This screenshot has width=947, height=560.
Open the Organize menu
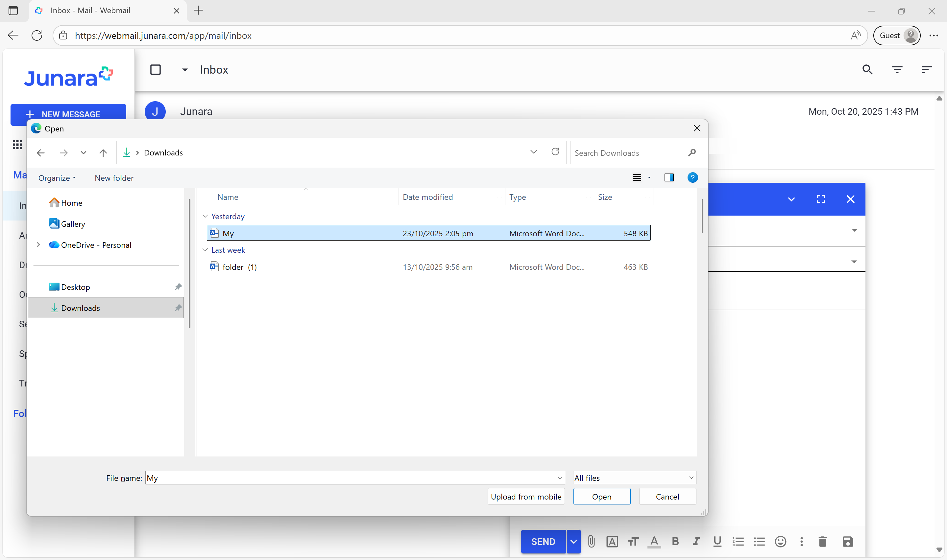coord(57,178)
